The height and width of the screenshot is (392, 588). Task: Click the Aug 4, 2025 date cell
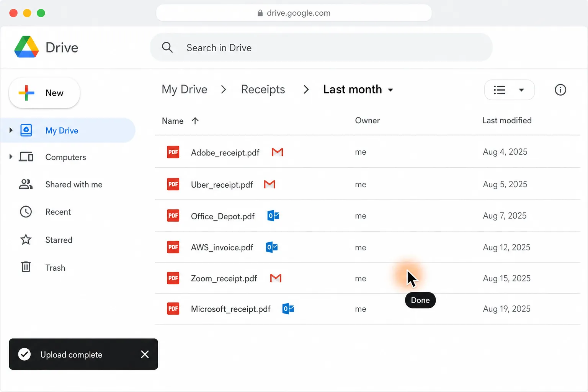click(x=505, y=152)
